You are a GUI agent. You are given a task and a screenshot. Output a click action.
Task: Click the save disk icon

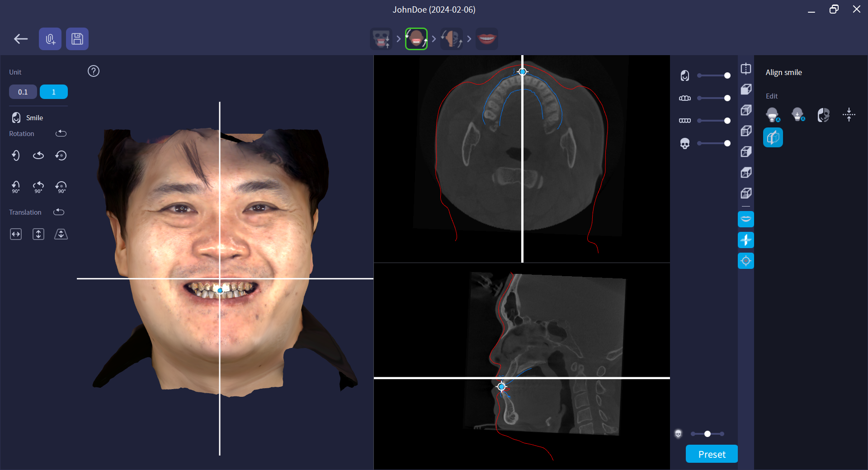(x=77, y=39)
